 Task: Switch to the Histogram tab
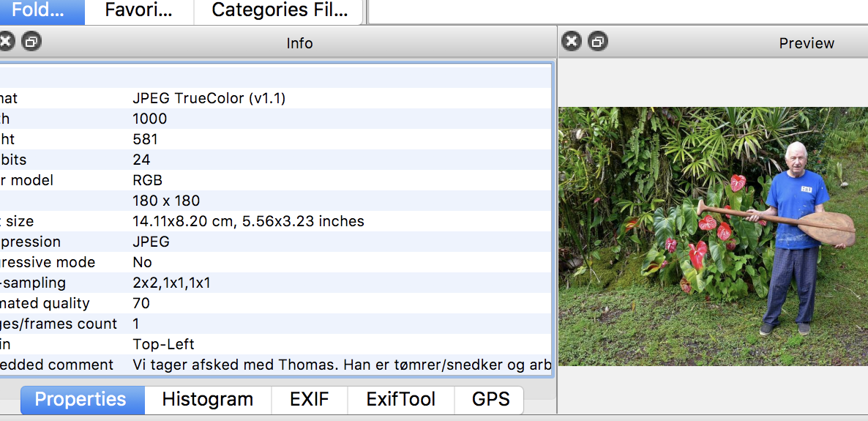208,400
